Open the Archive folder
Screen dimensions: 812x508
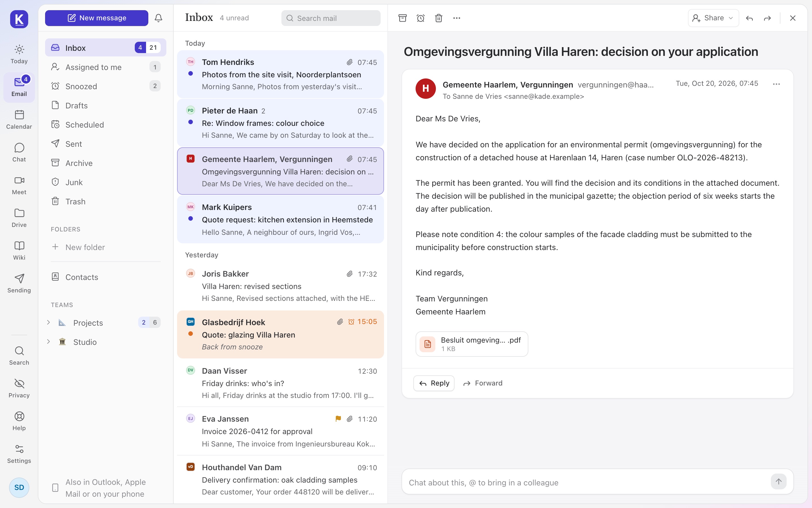[106, 163]
